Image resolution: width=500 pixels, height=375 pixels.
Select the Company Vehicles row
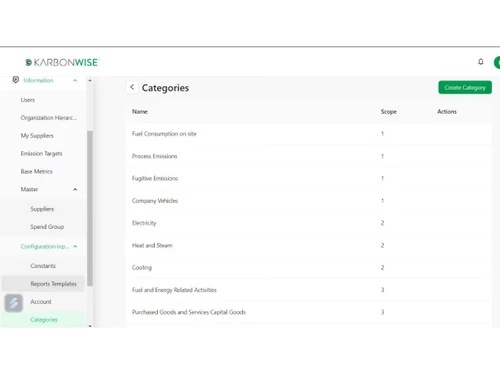(x=309, y=201)
